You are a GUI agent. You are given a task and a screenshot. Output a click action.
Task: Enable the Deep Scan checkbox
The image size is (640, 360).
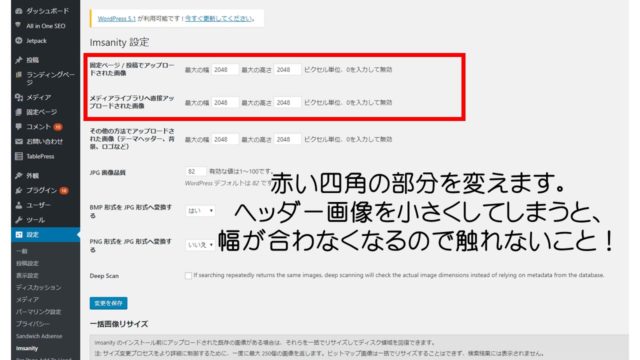tap(188, 276)
